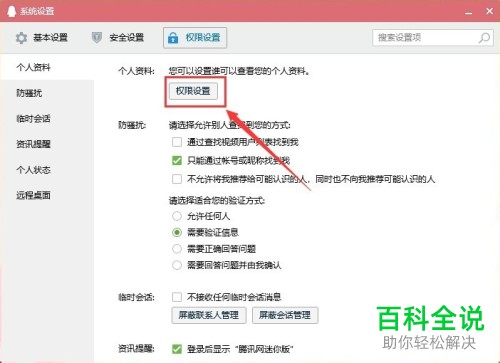500x363 pixels.
Task: Click the 权限设置 button under 个人资料
Action: 193,91
